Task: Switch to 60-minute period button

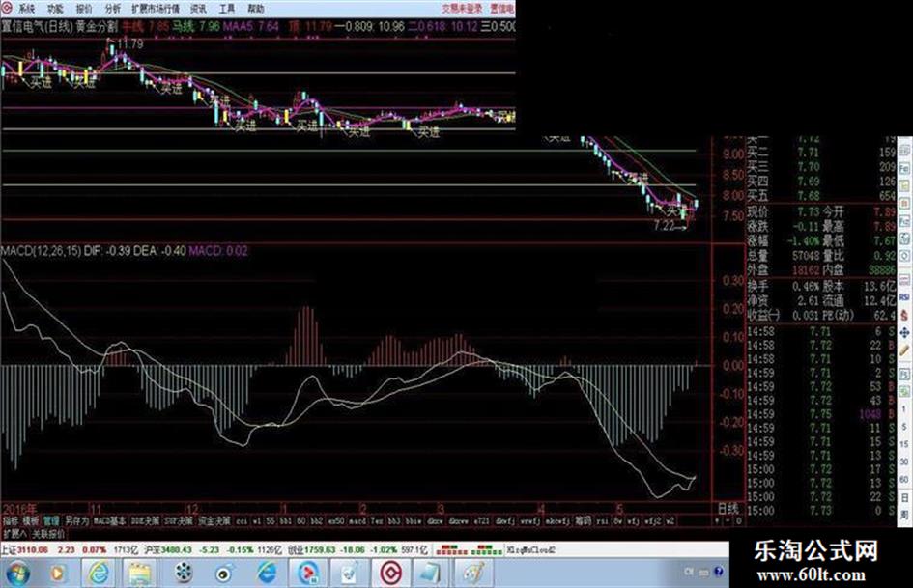Action: (x=905, y=479)
